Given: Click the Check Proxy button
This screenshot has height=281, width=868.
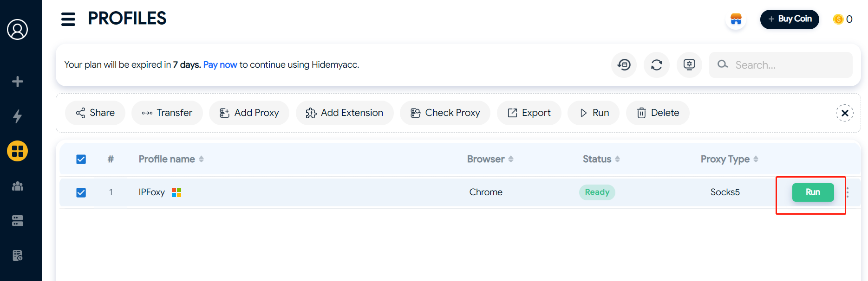Looking at the screenshot, I should tap(445, 113).
